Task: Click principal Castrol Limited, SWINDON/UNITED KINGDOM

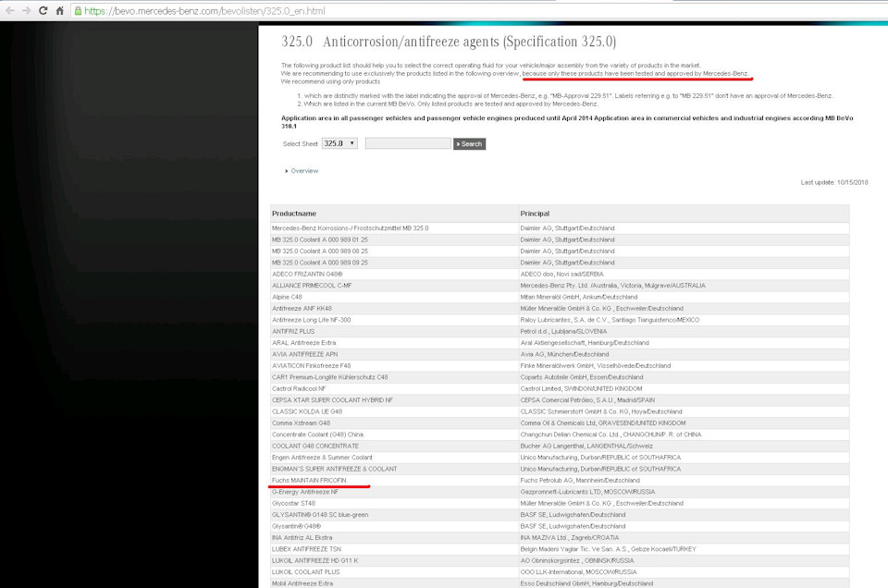Action: pos(581,389)
